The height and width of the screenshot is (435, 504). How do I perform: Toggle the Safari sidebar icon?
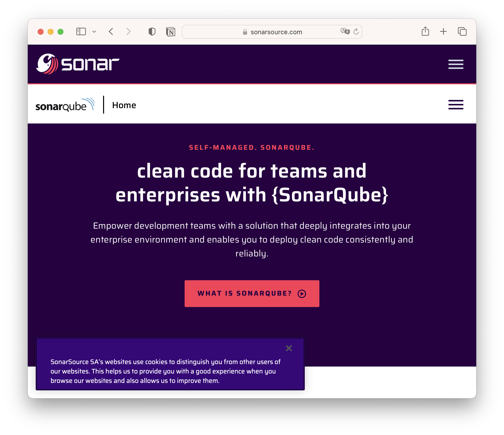tap(81, 32)
